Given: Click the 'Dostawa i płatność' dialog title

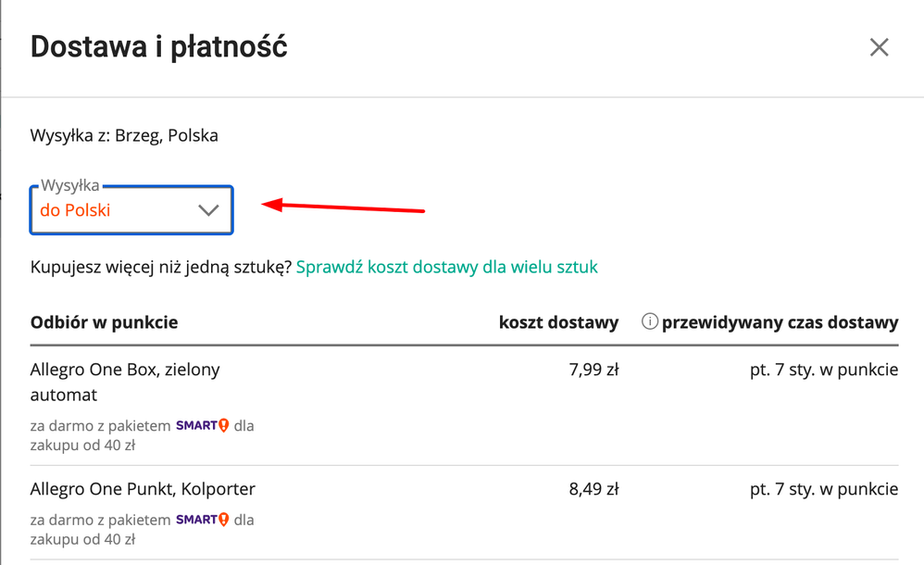Looking at the screenshot, I should [x=158, y=47].
